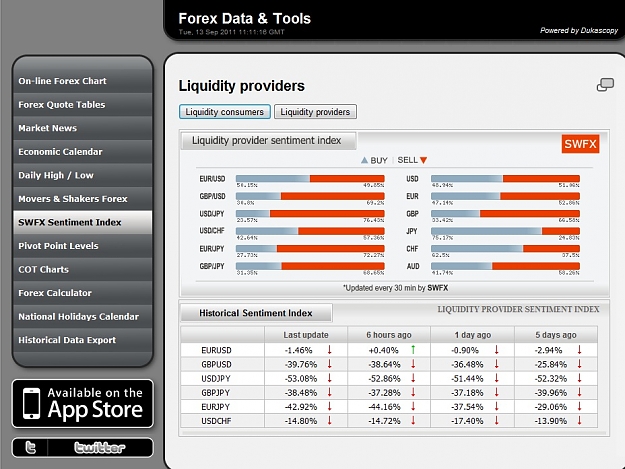
Task: Click the GBP/JPY sentiment bar
Action: (x=310, y=266)
